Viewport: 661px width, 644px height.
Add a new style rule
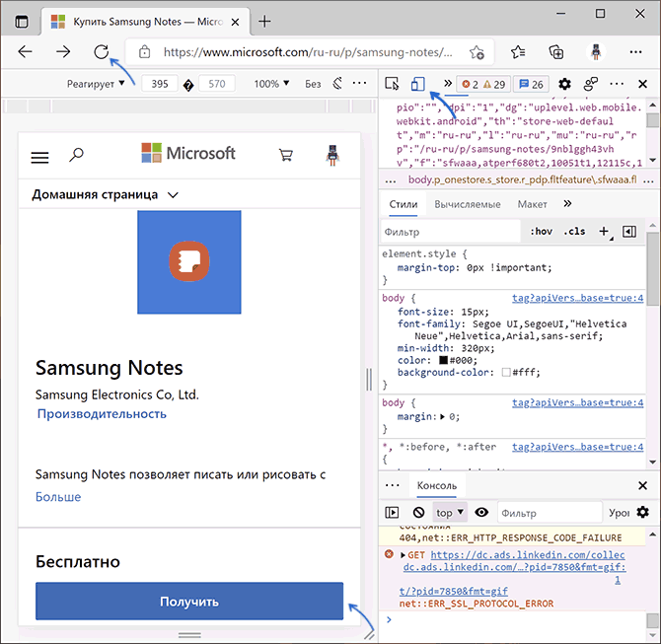click(x=604, y=231)
